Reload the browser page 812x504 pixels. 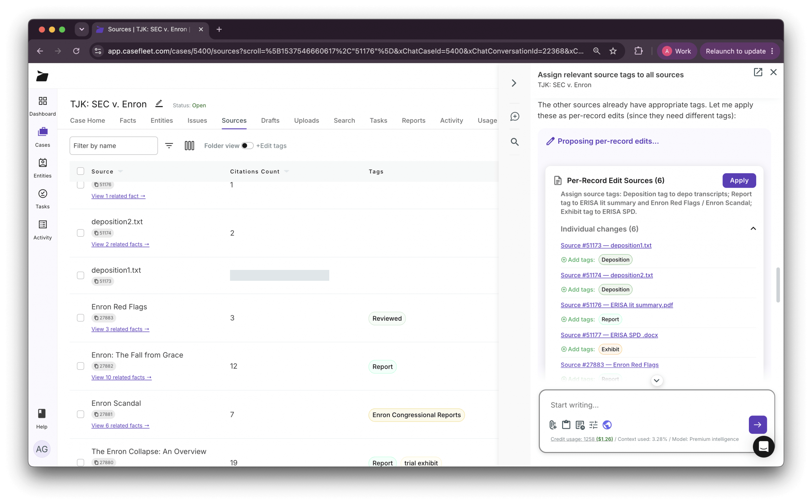[x=76, y=51]
